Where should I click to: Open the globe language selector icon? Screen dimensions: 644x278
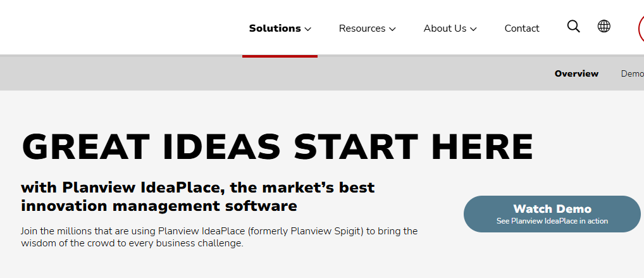(604, 27)
